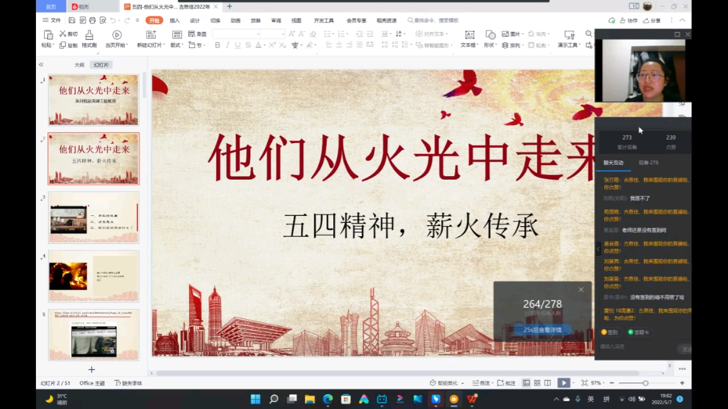Viewport: 728px width, 409px height.
Task: Open the 插入 ribbon tab
Action: [175, 20]
